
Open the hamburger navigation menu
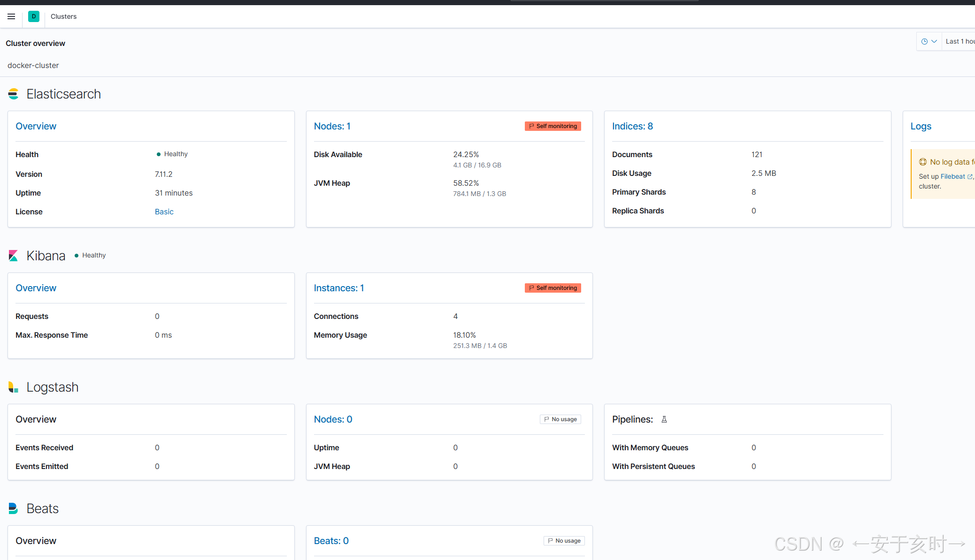pyautogui.click(x=11, y=16)
